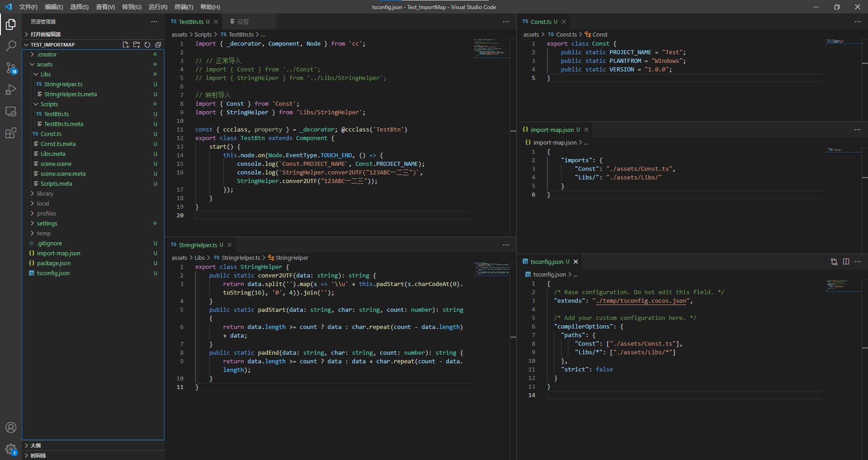Click the TestBtn.ts editor minimap
The width and height of the screenshot is (868, 460).
click(x=492, y=48)
